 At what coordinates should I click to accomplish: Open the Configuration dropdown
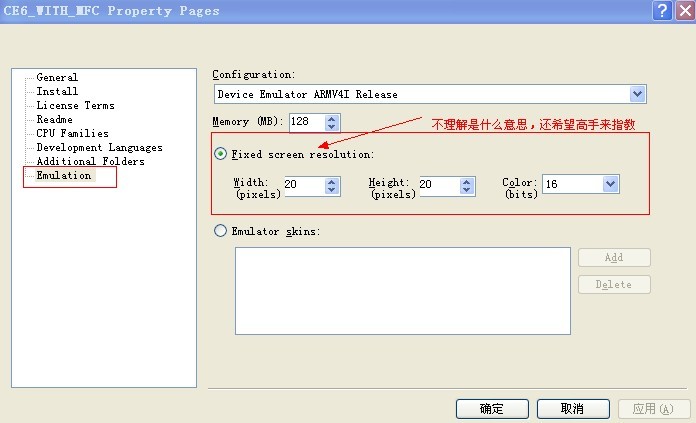(637, 94)
